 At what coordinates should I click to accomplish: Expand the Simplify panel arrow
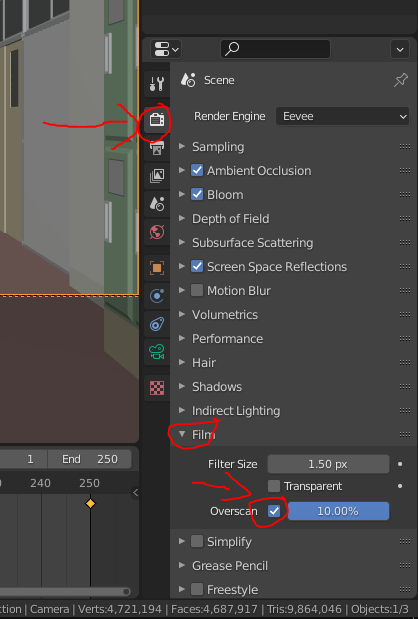pos(182,541)
